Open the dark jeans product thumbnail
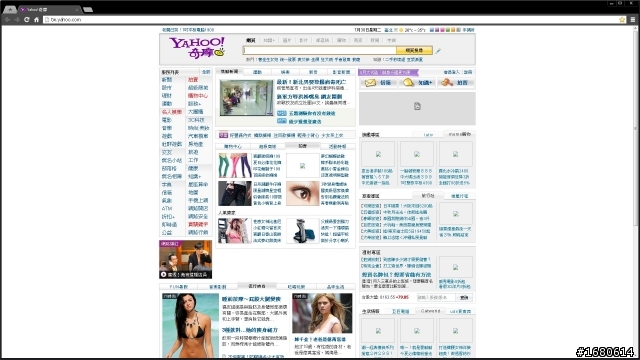 click(235, 193)
